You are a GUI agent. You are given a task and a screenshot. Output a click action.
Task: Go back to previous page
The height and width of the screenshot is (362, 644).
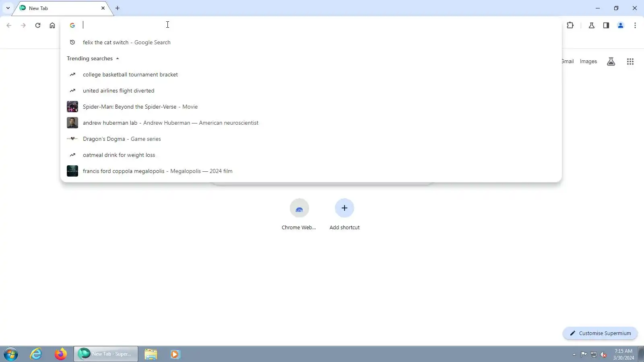tap(9, 25)
